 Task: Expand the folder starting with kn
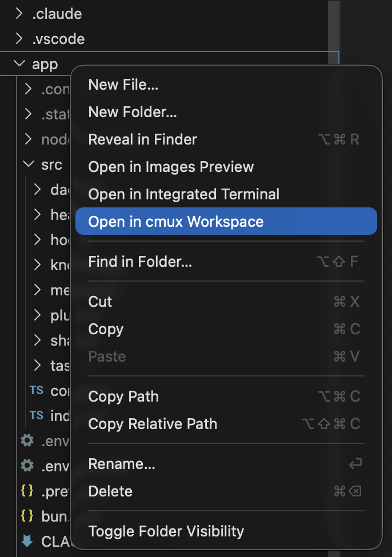38,265
